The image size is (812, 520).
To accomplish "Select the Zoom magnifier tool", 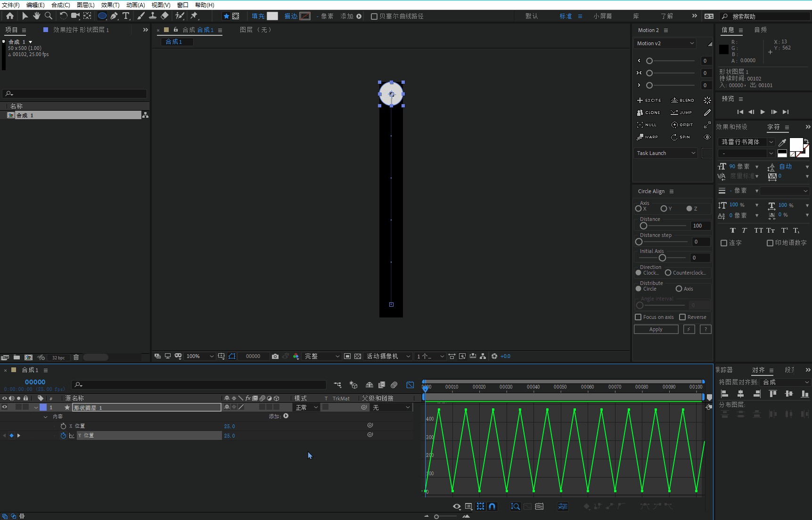I will [x=48, y=16].
